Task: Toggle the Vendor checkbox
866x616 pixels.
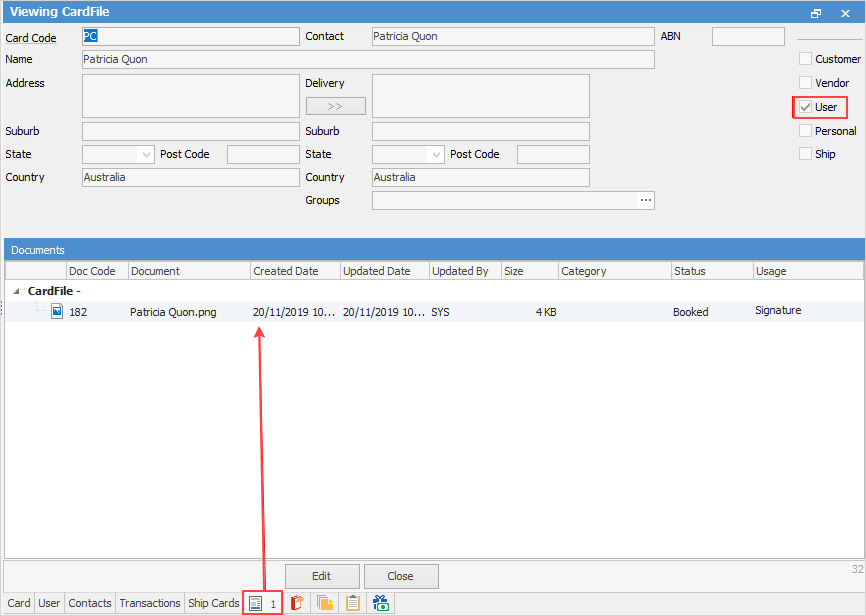Action: pos(806,83)
